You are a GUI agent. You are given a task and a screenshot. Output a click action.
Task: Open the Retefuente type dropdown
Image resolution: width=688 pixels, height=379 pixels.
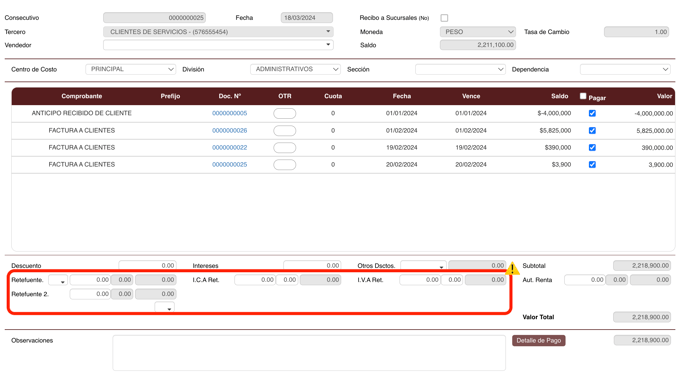click(x=58, y=280)
